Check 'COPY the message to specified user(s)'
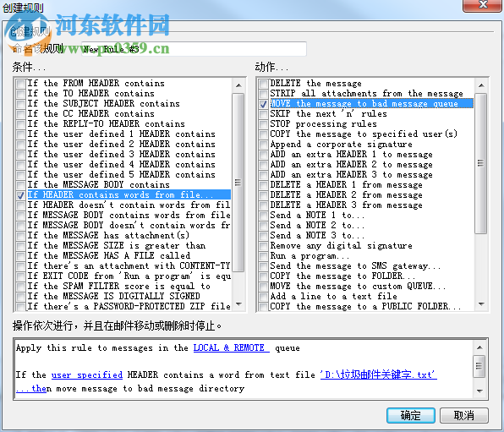This screenshot has width=504, height=432. pos(263,134)
